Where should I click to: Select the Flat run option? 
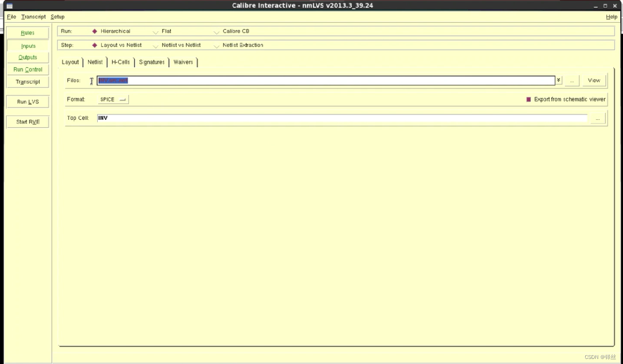163,31
